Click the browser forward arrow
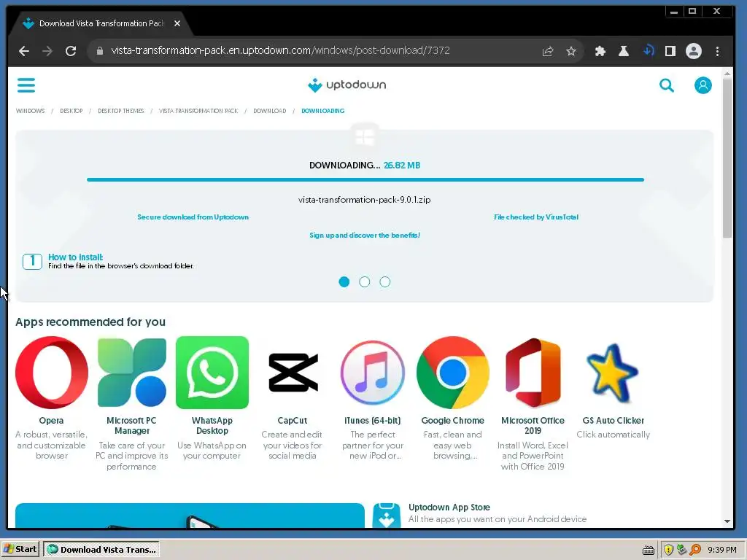This screenshot has height=560, width=747. pyautogui.click(x=47, y=51)
